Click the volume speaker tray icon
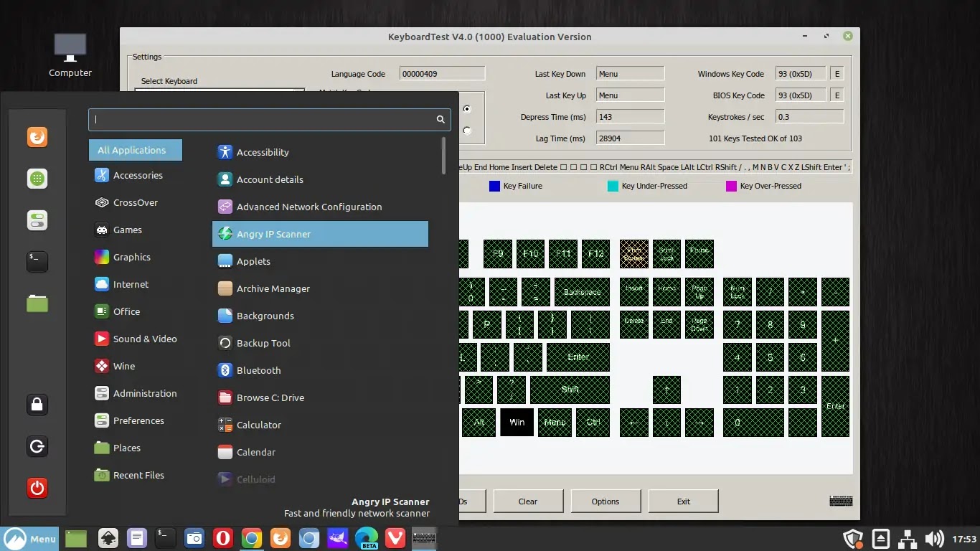This screenshot has width=980, height=551. [x=934, y=538]
